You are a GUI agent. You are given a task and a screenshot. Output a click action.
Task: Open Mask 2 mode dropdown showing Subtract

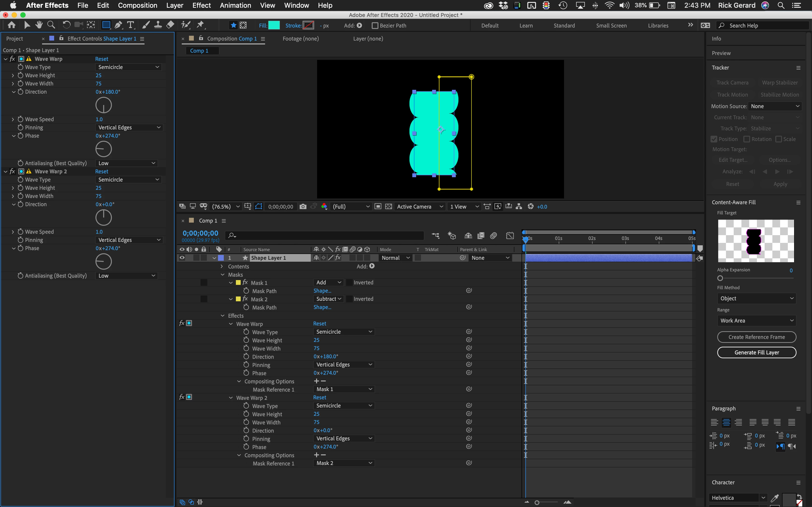pos(328,299)
